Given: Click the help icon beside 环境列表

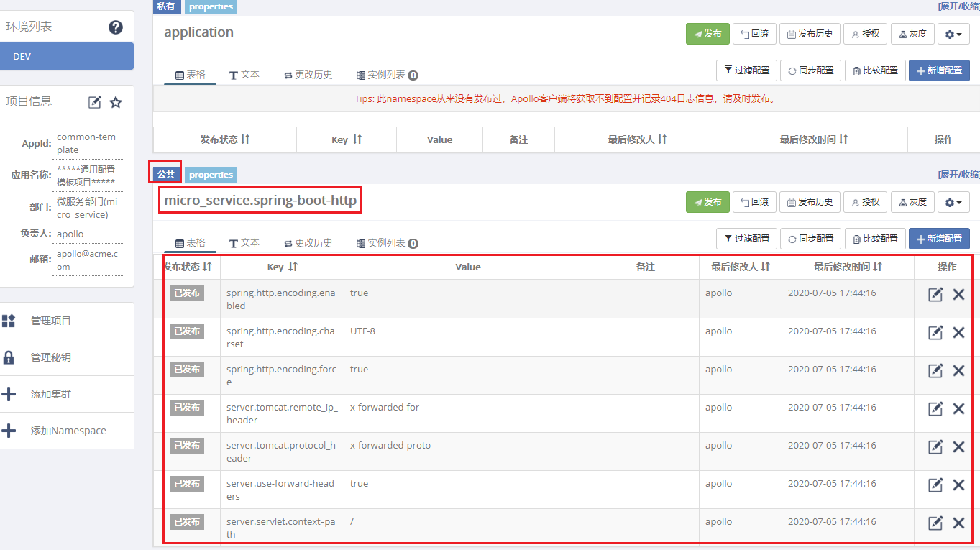Looking at the screenshot, I should pos(116,27).
